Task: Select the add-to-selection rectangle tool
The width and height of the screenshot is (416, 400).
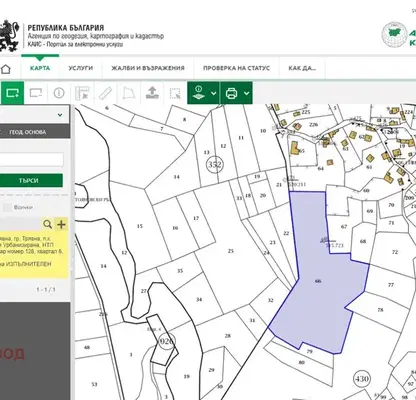Action: (13, 93)
